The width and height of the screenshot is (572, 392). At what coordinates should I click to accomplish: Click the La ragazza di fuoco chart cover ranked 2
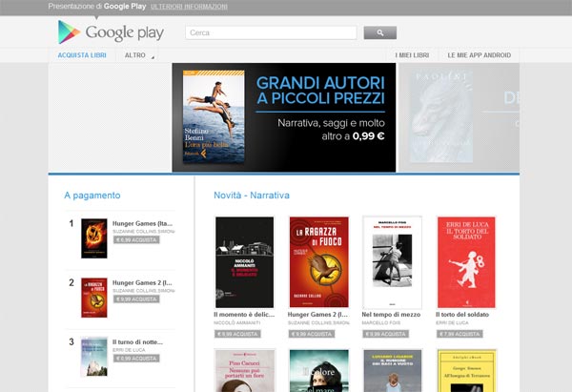94,298
